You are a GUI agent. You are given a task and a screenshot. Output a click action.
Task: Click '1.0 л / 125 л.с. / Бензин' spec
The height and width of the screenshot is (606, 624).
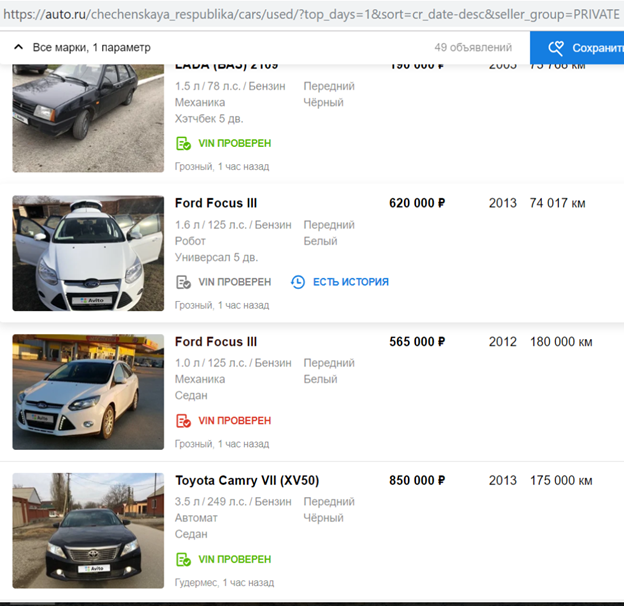[x=233, y=363]
